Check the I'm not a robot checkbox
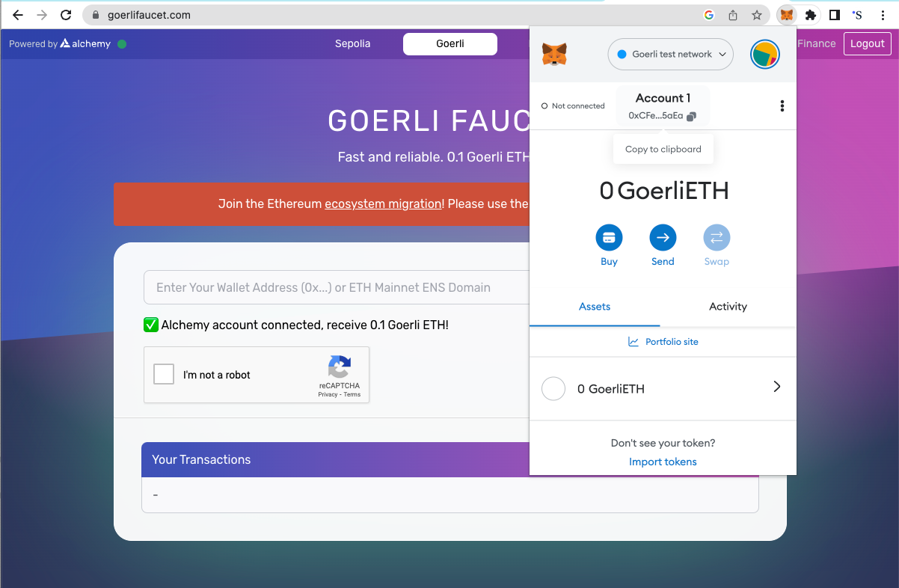Viewport: 899px width, 588px height. [x=164, y=374]
